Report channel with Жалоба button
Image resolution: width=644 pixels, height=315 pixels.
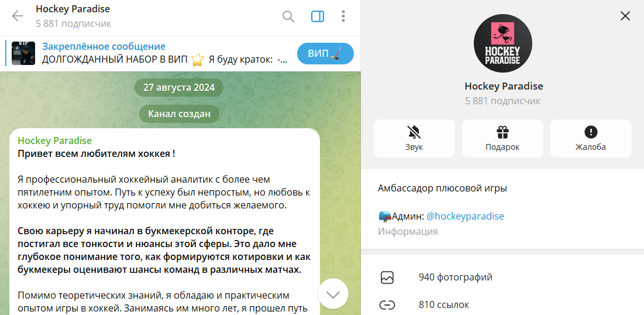tap(591, 139)
